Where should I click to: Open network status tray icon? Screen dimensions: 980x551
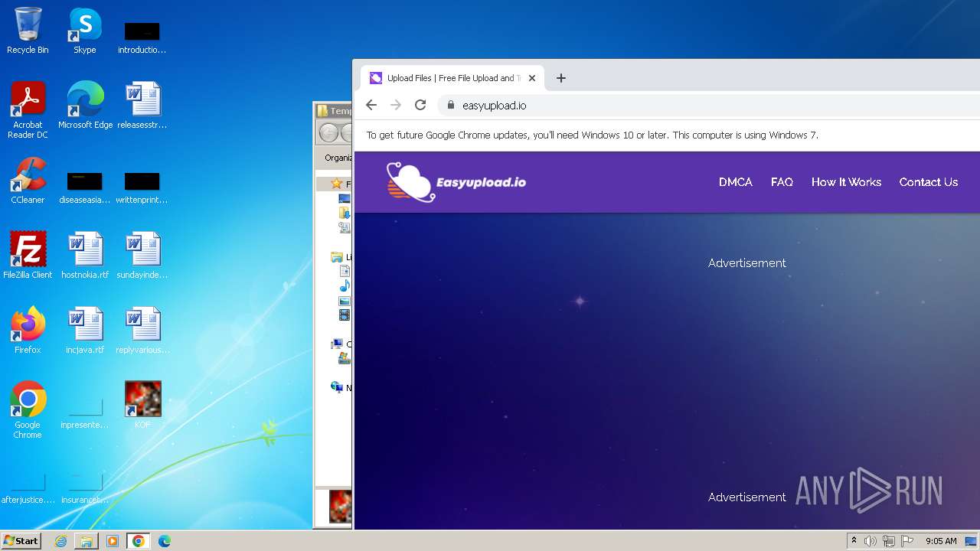pyautogui.click(x=889, y=541)
